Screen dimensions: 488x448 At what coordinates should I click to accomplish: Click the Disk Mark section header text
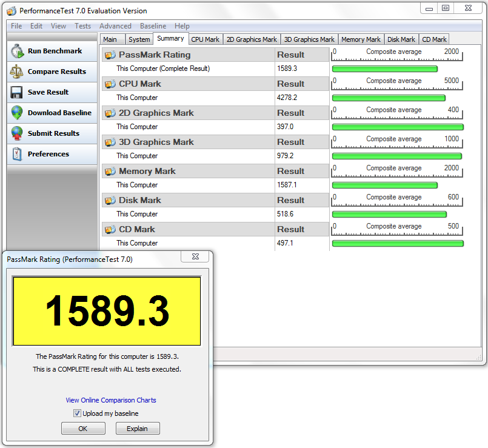(140, 200)
